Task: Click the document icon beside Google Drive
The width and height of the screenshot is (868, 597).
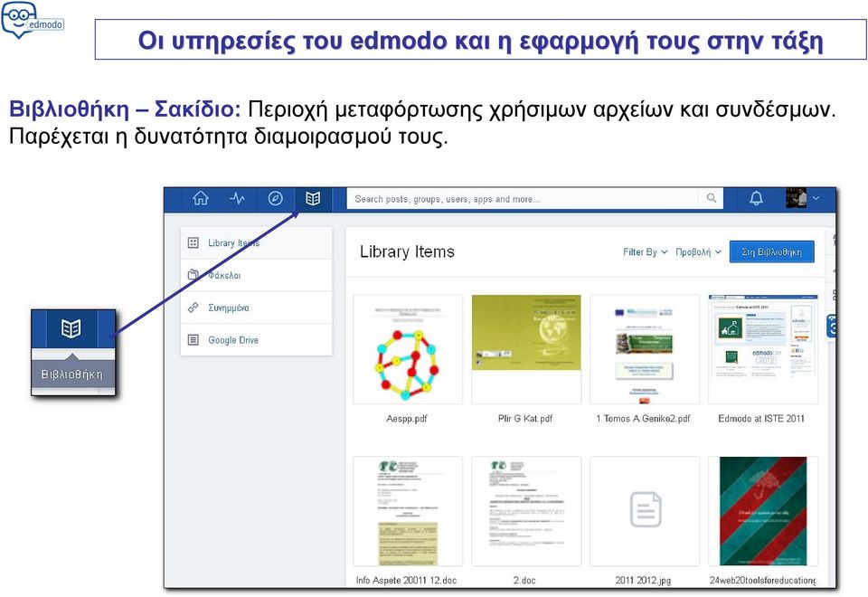Action: [193, 339]
